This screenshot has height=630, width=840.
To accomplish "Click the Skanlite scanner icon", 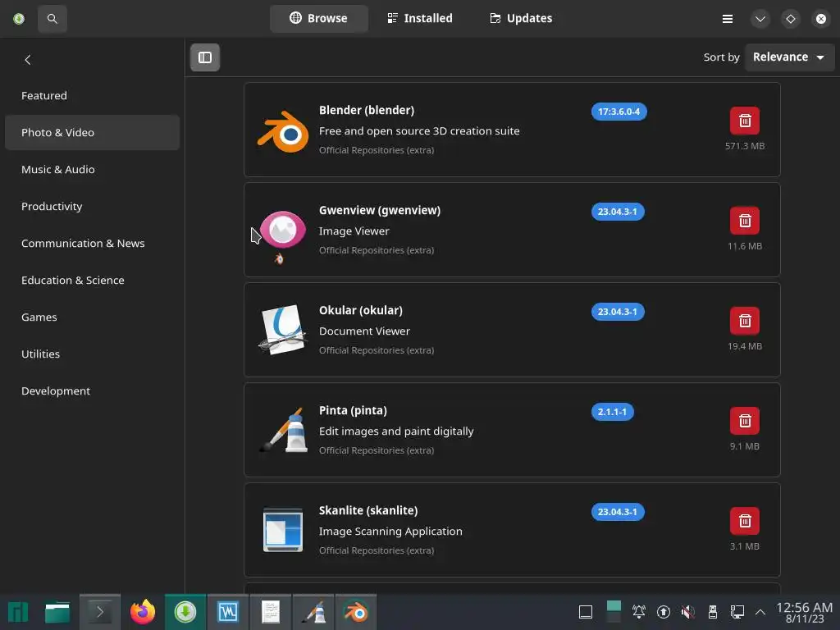I will pyautogui.click(x=283, y=530).
